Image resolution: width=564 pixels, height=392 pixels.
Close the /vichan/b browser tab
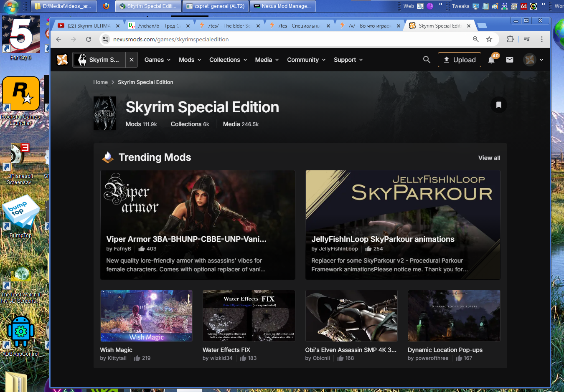coord(188,26)
